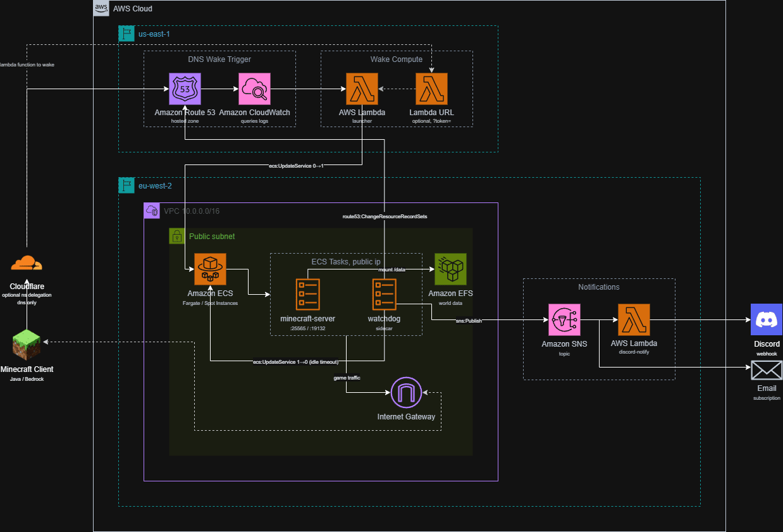Click the 'sidecar' caption under watchdog
Image resolution: width=783 pixels, height=532 pixels.
click(x=384, y=329)
